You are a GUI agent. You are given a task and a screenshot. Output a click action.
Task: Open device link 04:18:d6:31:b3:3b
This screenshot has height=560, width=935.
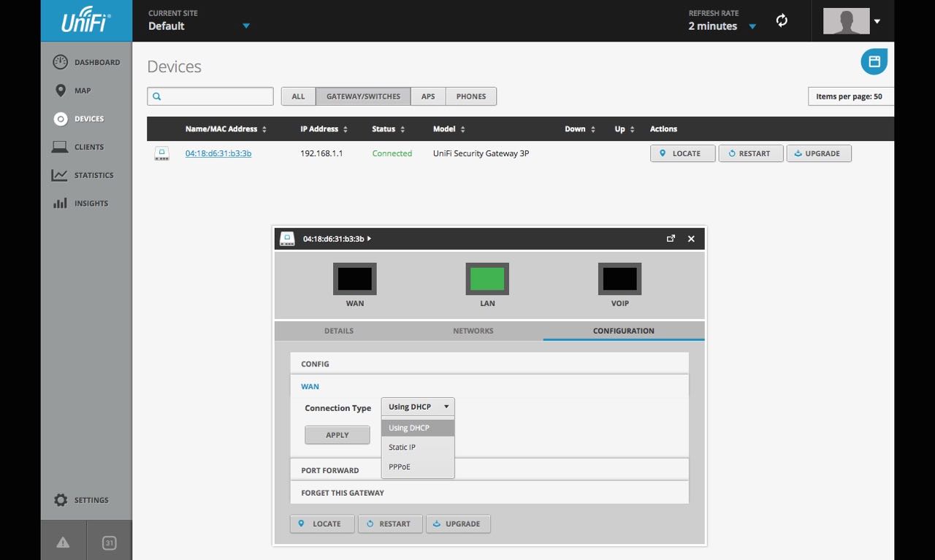[x=218, y=153]
